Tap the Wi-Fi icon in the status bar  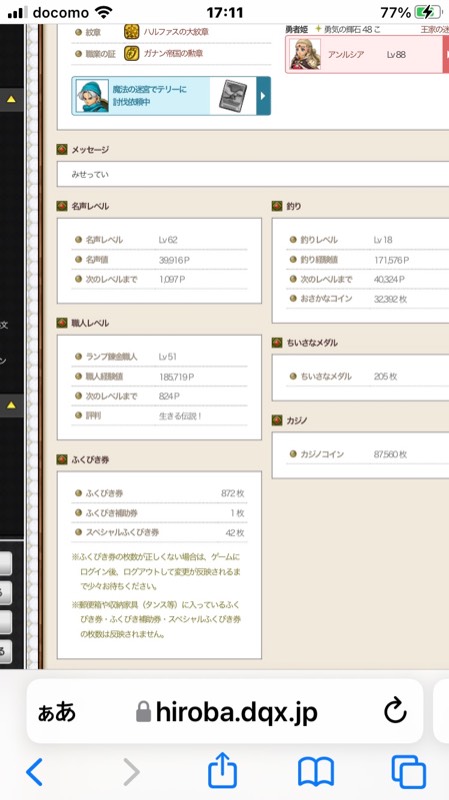point(104,12)
